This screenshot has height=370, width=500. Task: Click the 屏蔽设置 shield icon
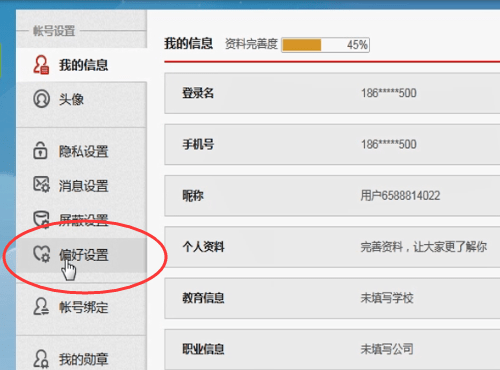[x=41, y=219]
